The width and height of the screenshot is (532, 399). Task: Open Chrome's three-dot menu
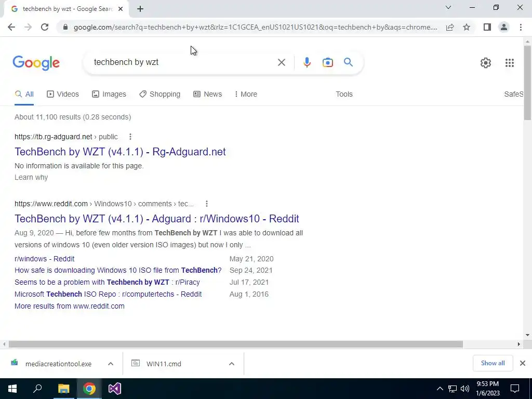tap(521, 27)
